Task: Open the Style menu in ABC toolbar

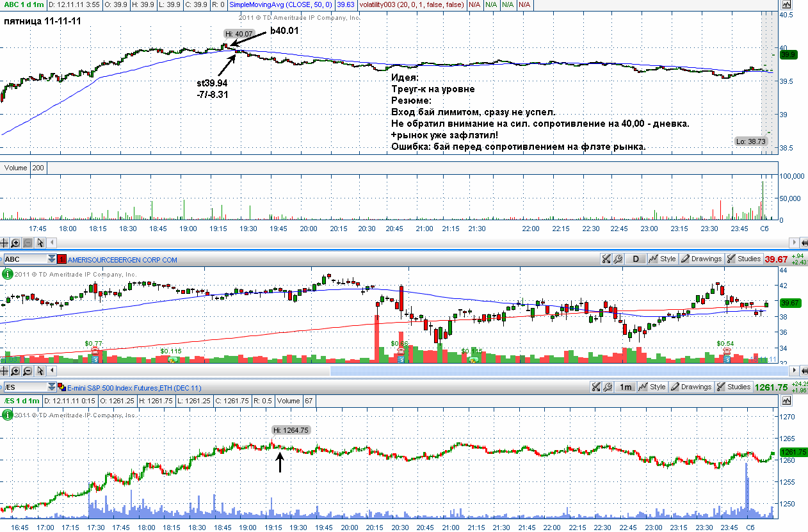Action: pos(663,259)
